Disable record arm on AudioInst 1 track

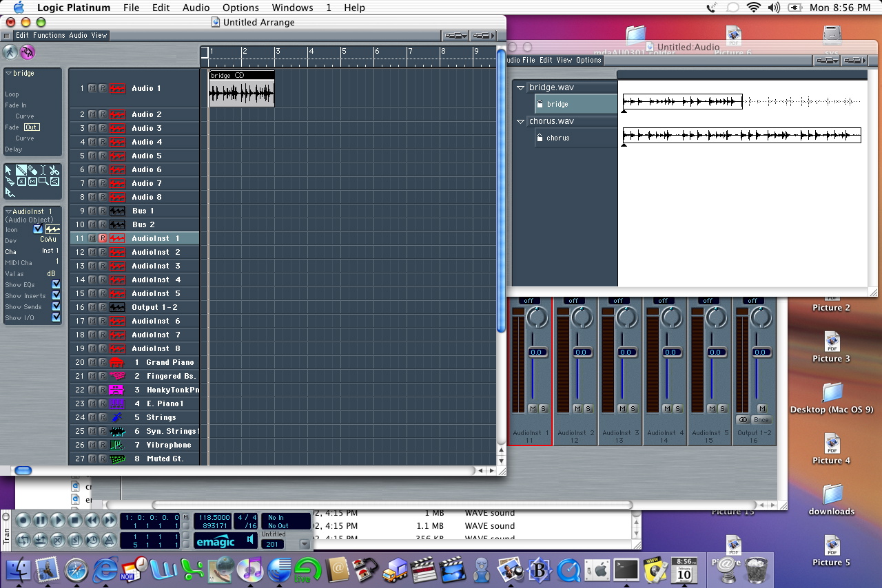point(103,238)
